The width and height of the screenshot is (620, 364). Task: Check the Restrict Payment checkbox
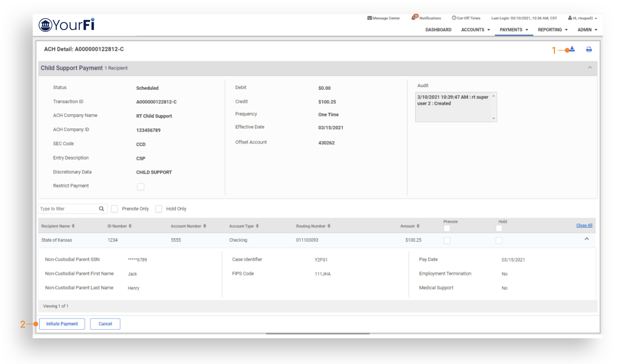tap(141, 186)
